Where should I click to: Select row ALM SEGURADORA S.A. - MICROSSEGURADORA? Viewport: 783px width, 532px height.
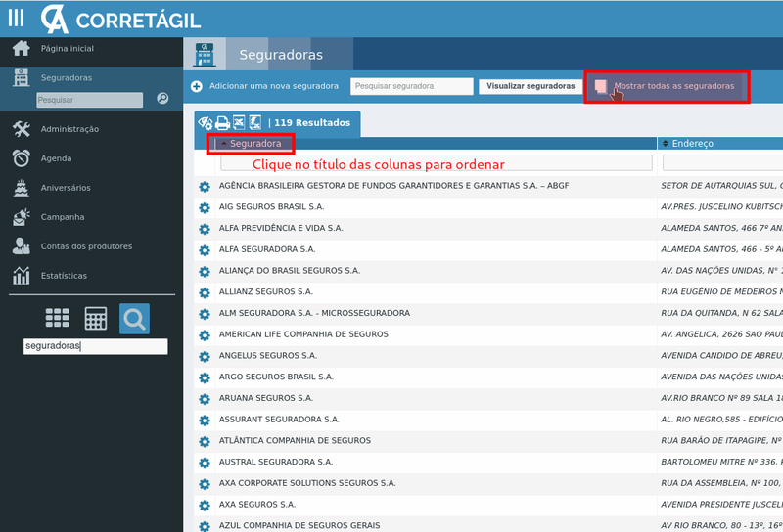pos(487,314)
